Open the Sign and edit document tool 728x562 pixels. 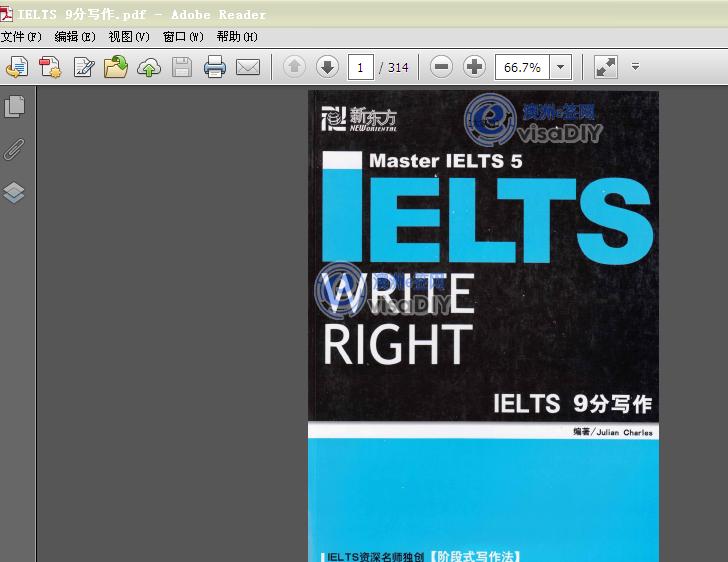(84, 67)
